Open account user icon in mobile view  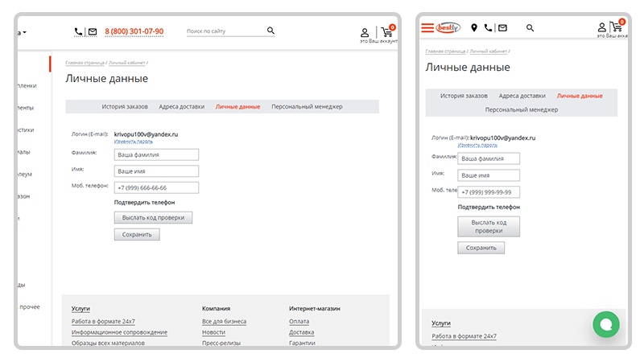tap(601, 27)
